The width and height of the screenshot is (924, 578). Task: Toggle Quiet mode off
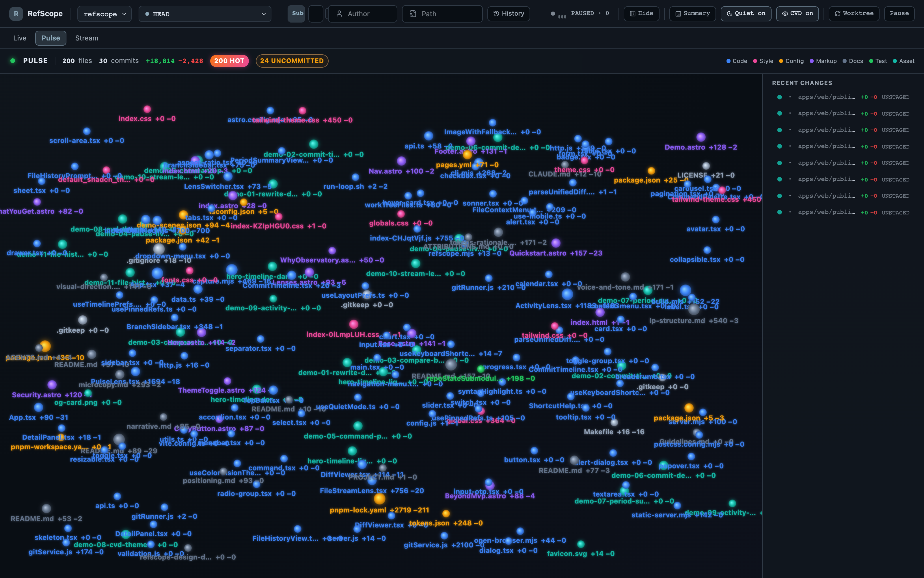click(x=746, y=14)
